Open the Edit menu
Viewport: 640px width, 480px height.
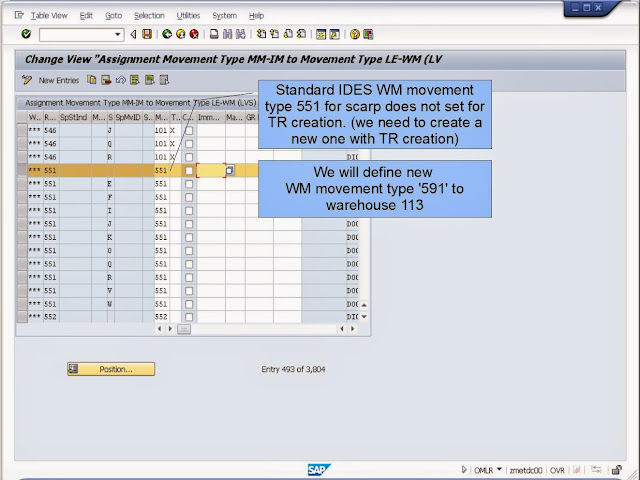[86, 16]
